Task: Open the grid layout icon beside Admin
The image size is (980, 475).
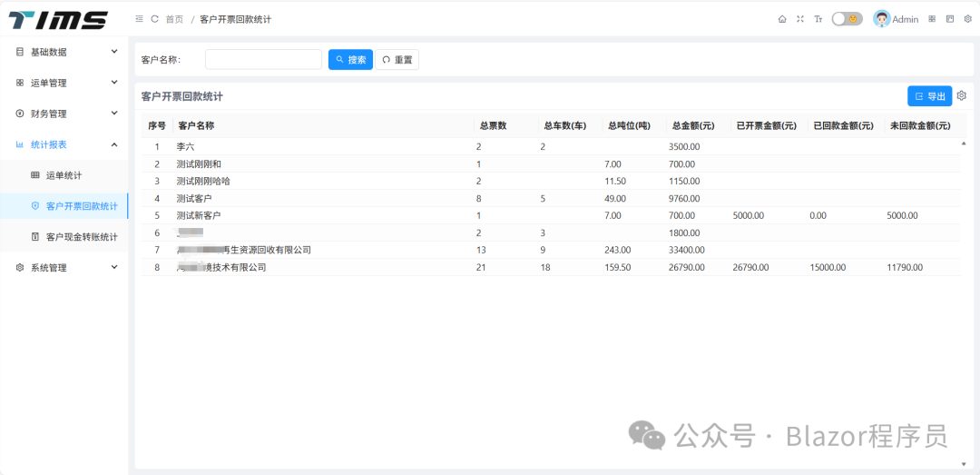Action: point(932,19)
